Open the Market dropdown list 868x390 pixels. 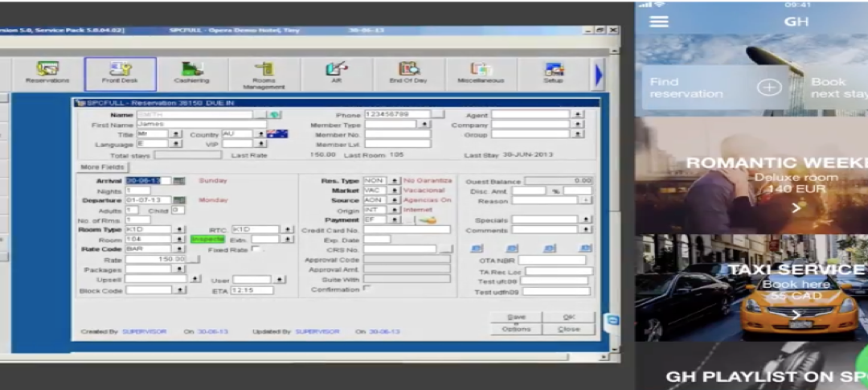pyautogui.click(x=394, y=191)
